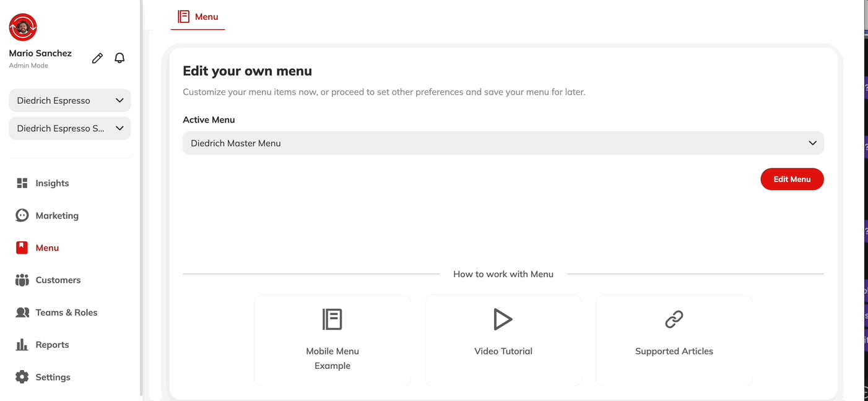Click the Customers group icon
Screen dimensions: 868x401
[22, 280]
